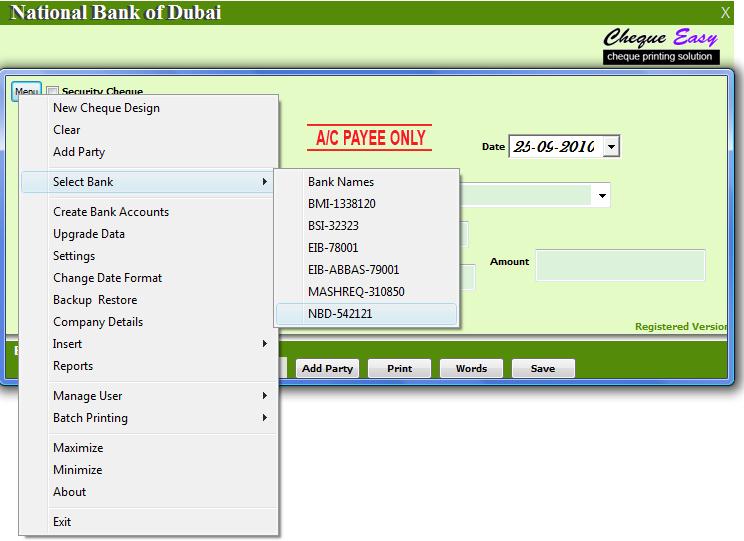Open the payee combo box dropdown arrow
Image resolution: width=744 pixels, height=541 pixels.
tap(602, 196)
